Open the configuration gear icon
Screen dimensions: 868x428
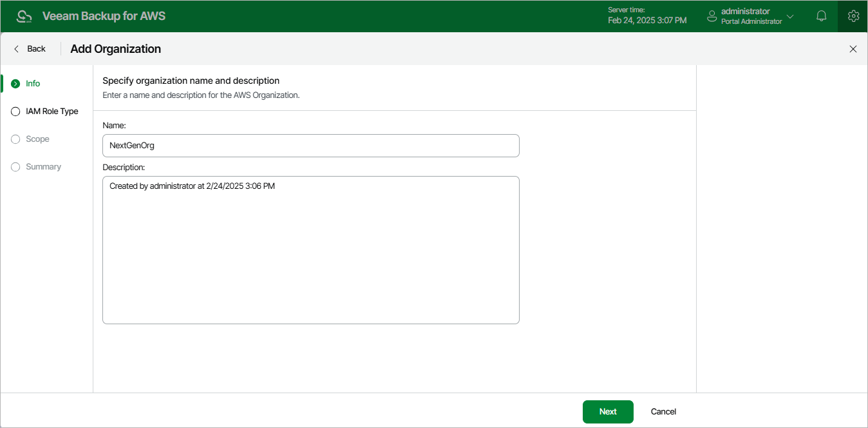pos(853,15)
